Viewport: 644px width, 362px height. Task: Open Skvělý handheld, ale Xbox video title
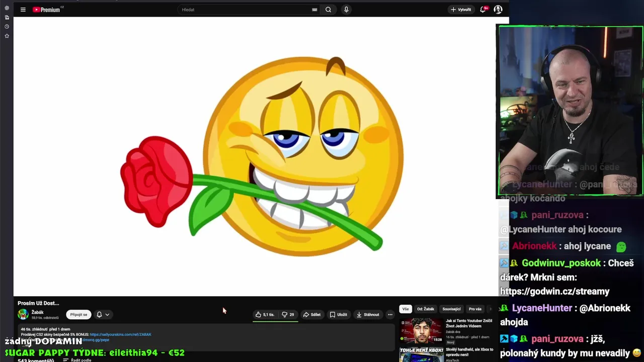click(x=469, y=352)
